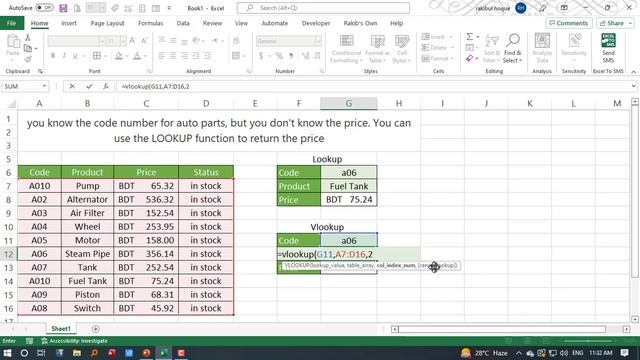Viewport: 640px width, 360px height.
Task: Open the Automate ribbon tab
Action: click(275, 23)
